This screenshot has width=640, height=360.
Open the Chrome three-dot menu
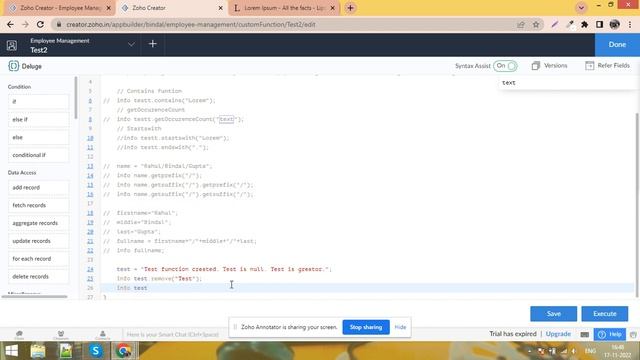629,24
